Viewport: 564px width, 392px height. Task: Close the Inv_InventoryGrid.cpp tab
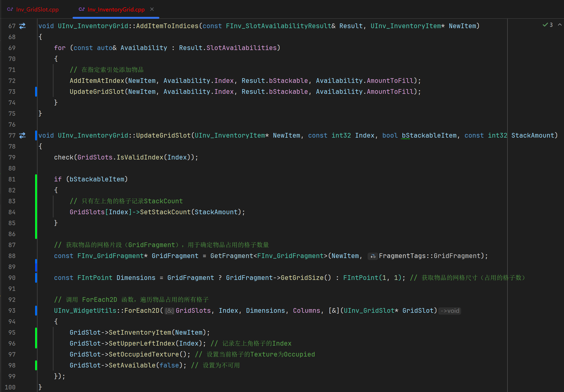pyautogui.click(x=152, y=9)
